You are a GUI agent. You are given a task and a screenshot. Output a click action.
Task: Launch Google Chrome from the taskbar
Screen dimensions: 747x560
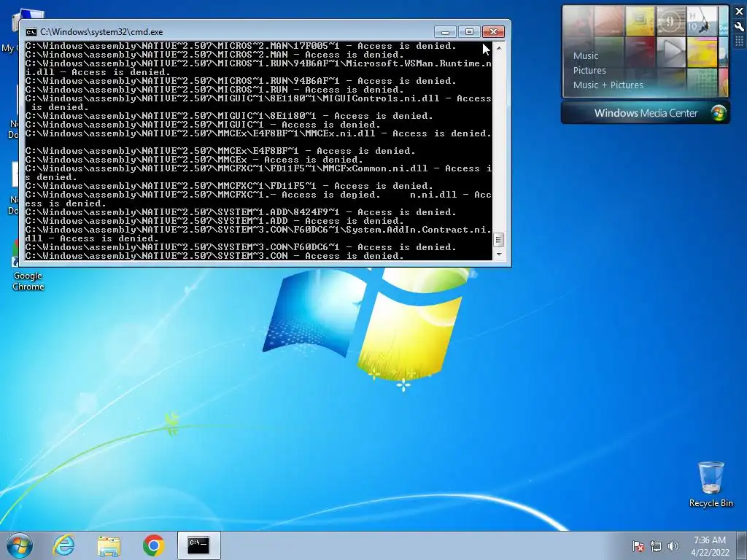153,545
